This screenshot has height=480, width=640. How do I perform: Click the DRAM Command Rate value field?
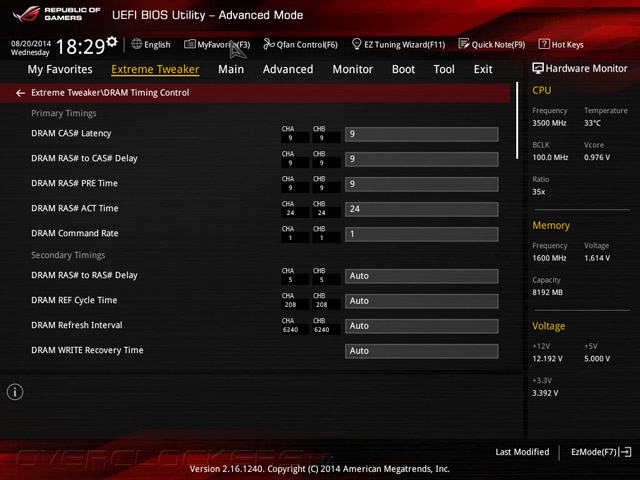[422, 234]
